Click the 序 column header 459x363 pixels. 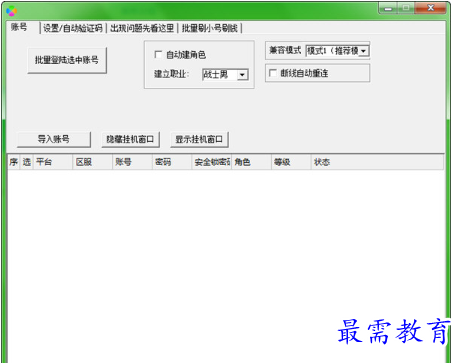pos(14,162)
